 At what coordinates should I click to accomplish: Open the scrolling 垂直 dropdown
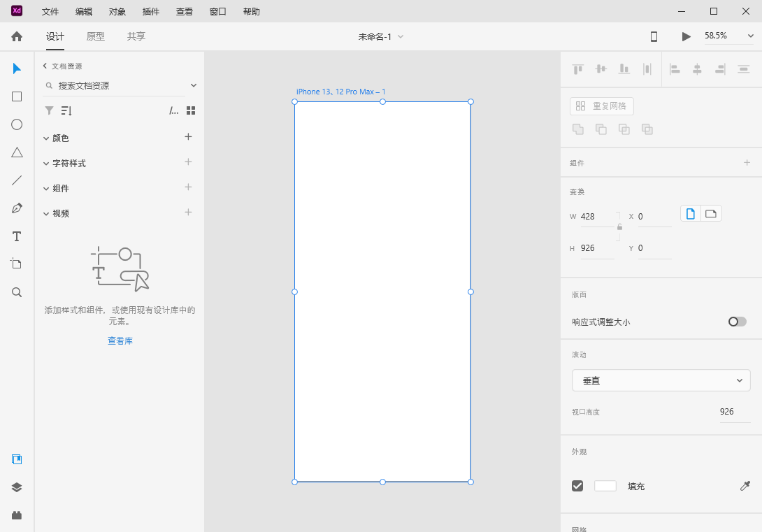[661, 380]
